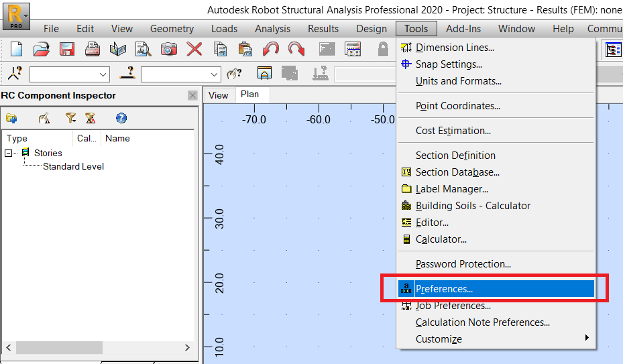Open the Help menu
The image size is (623, 364).
point(563,29)
